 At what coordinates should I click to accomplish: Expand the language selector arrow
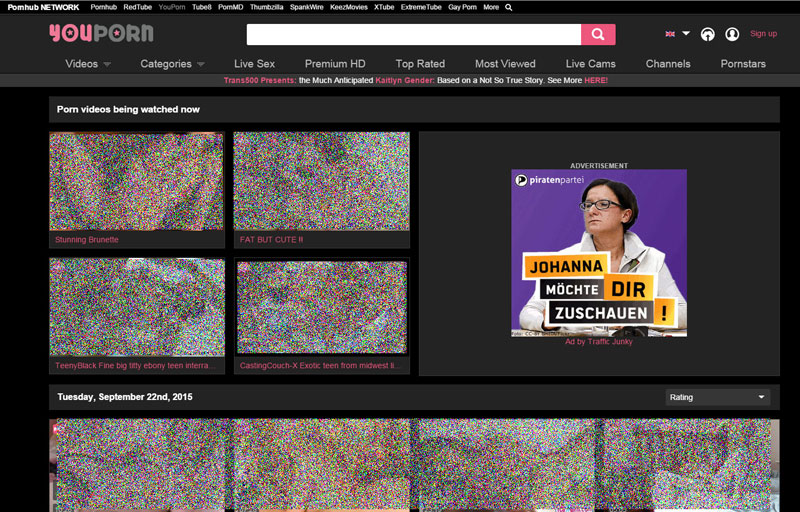(686, 34)
